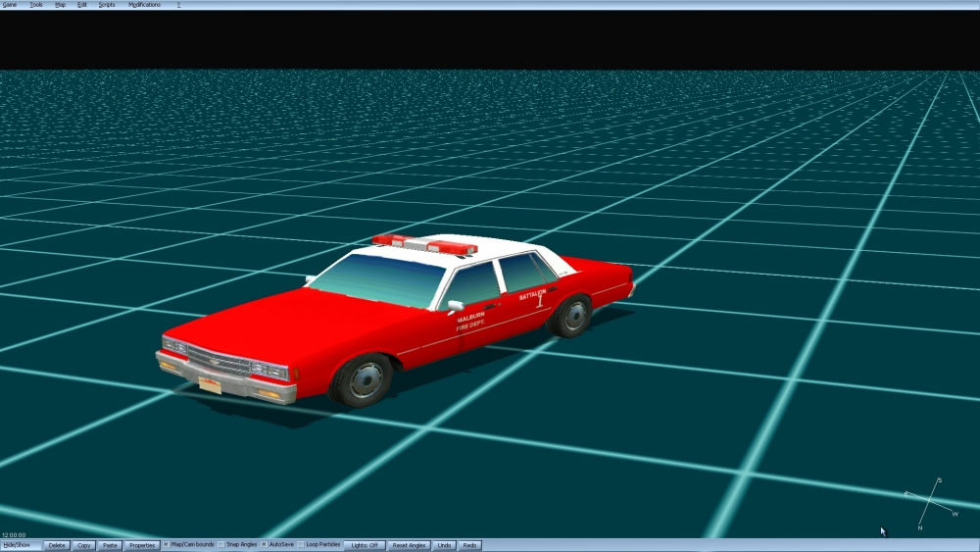The image size is (980, 552).
Task: Enable the Snap Angles checkbox
Action: click(221, 544)
